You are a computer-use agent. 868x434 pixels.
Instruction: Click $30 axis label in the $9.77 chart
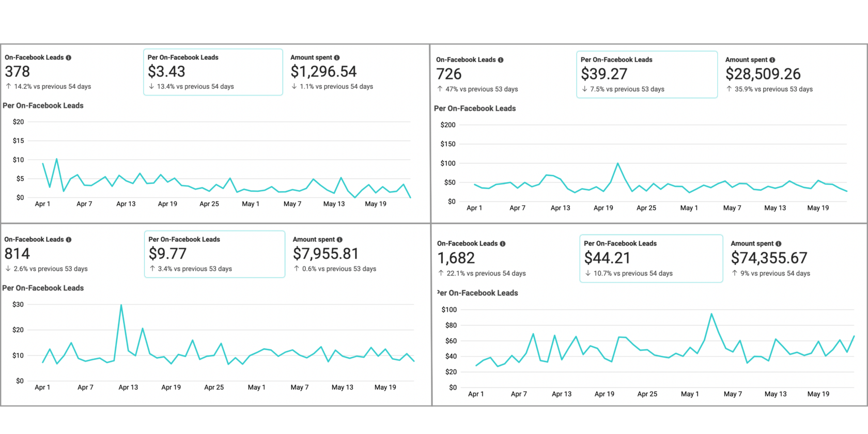18,305
